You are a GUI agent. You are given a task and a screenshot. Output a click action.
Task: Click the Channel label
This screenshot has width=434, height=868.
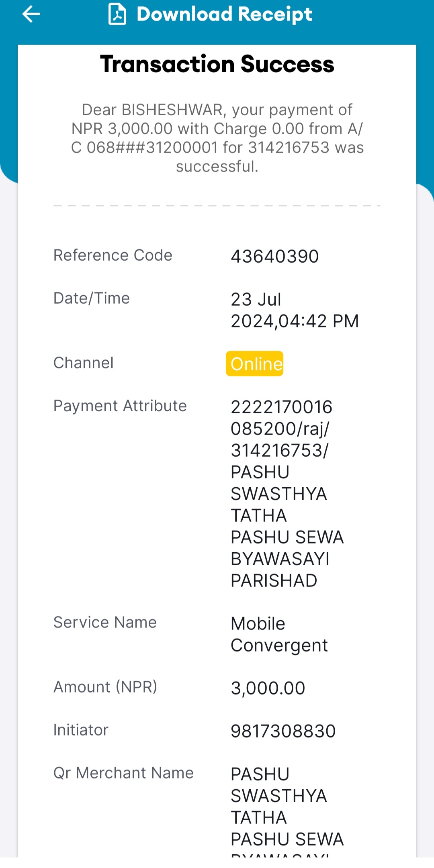point(84,363)
